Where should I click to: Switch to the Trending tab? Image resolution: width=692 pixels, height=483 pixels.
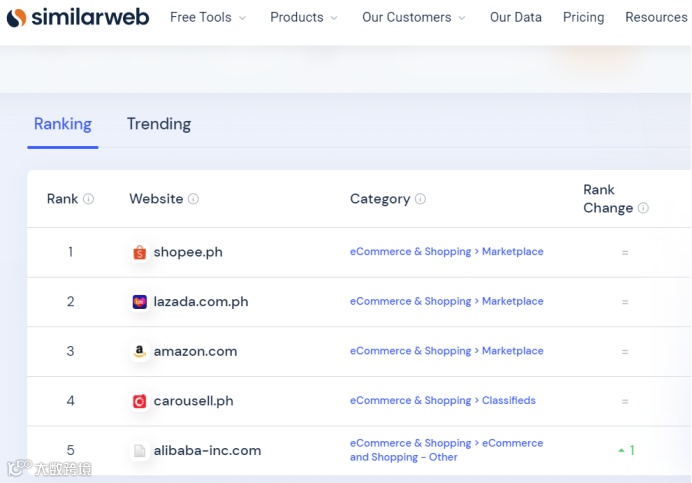(x=159, y=124)
